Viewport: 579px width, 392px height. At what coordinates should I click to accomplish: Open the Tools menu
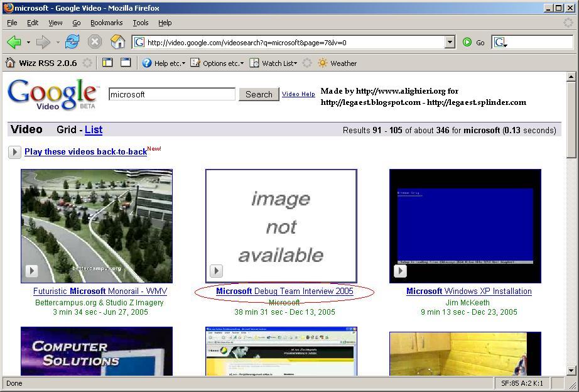(x=141, y=23)
